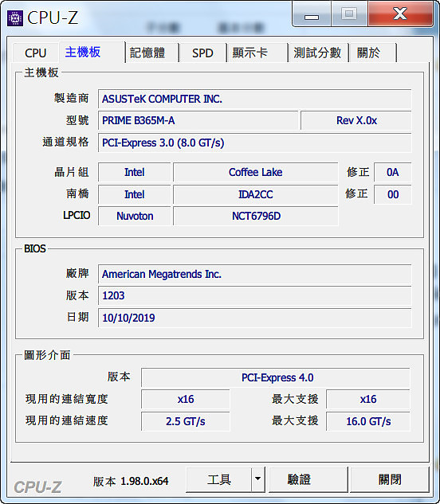Switch to the CPU tab
Screen dimensions: 440x504
coord(35,53)
